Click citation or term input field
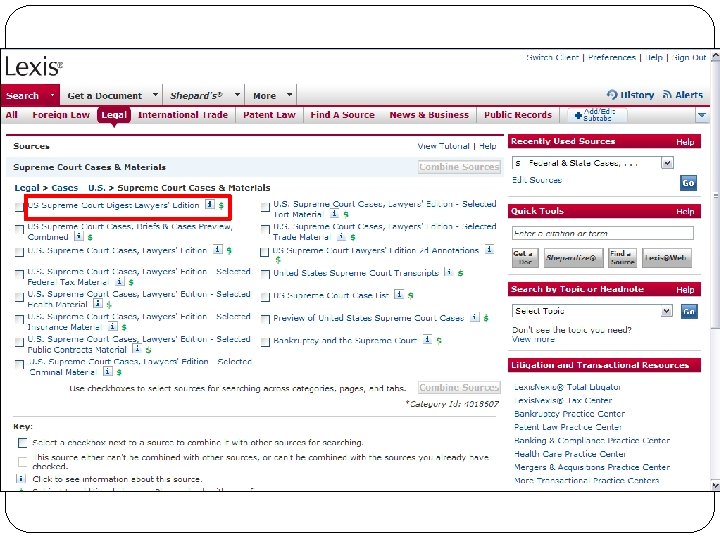The height and width of the screenshot is (540, 720). point(602,233)
